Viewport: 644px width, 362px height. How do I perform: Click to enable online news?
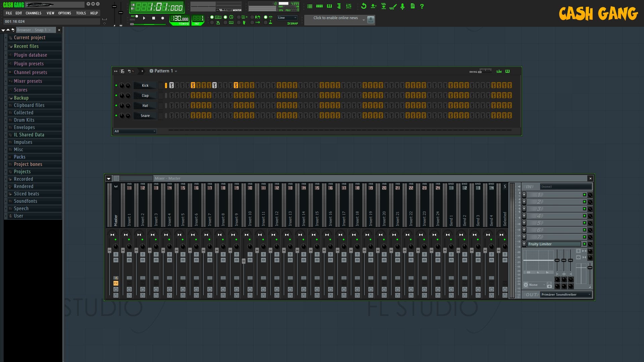pos(335,18)
